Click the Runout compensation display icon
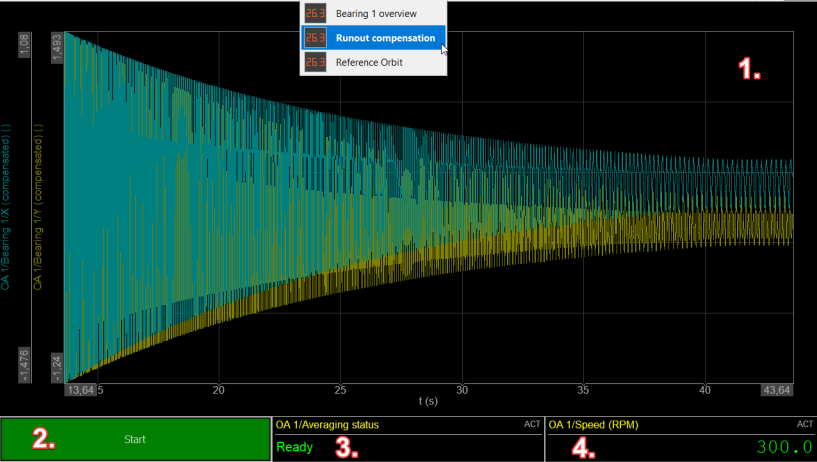 [x=315, y=38]
